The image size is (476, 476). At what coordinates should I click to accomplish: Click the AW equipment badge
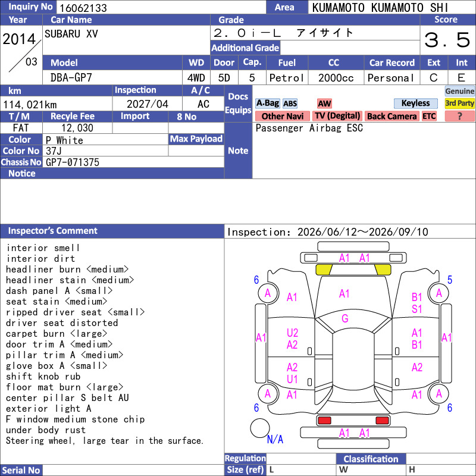click(324, 104)
